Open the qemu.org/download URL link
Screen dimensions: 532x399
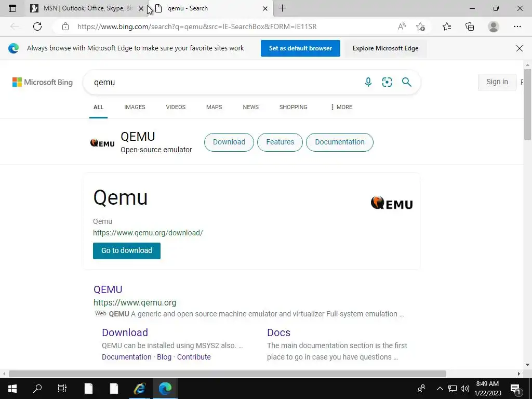coord(148,233)
